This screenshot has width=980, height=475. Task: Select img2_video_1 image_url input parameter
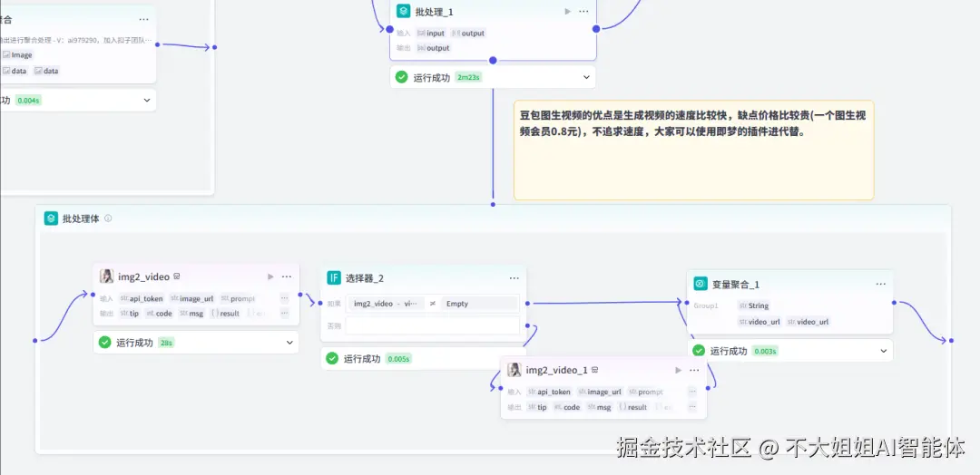point(600,392)
